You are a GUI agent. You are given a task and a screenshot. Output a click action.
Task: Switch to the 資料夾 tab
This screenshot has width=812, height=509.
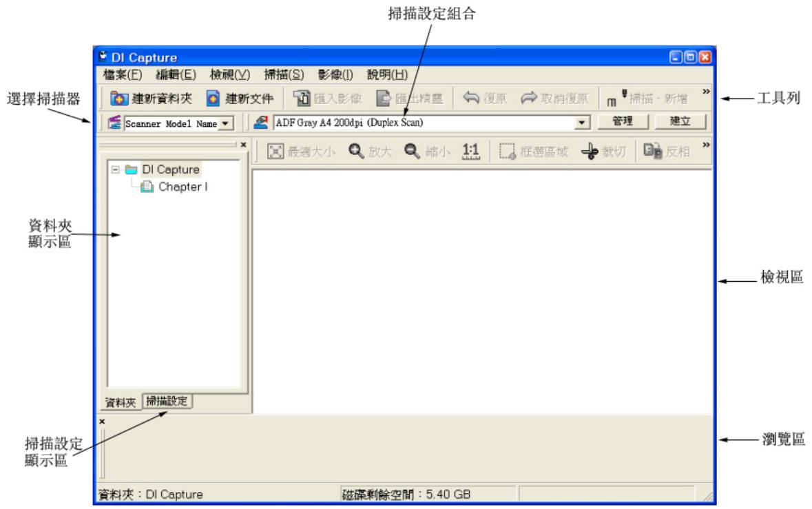(121, 402)
